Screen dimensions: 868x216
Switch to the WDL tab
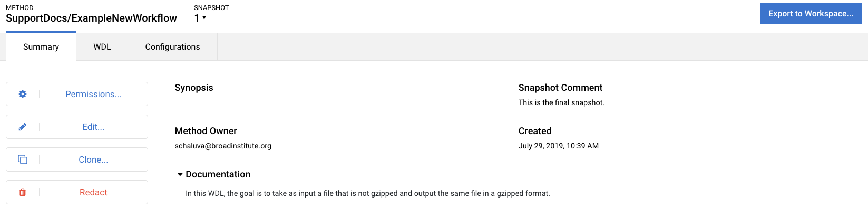(x=102, y=47)
